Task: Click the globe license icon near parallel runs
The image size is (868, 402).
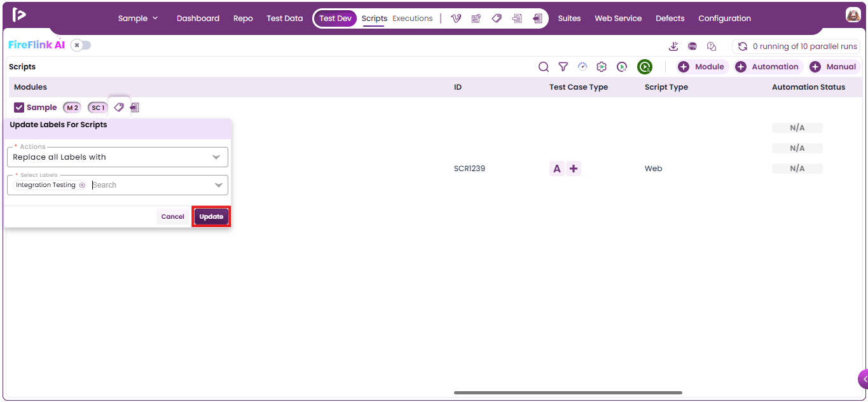Action: [692, 46]
